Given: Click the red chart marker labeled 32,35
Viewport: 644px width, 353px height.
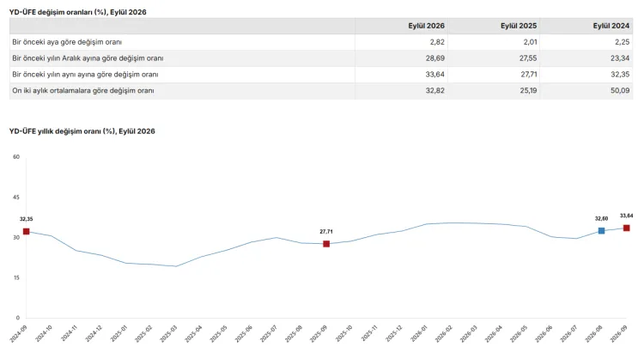Looking at the screenshot, I should pyautogui.click(x=27, y=232).
